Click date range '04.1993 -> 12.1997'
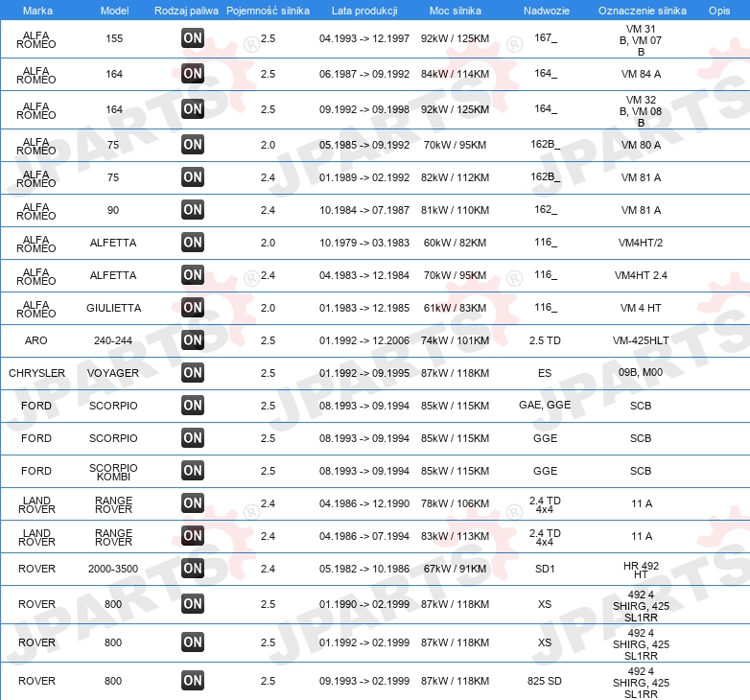The image size is (750, 700). 364,38
